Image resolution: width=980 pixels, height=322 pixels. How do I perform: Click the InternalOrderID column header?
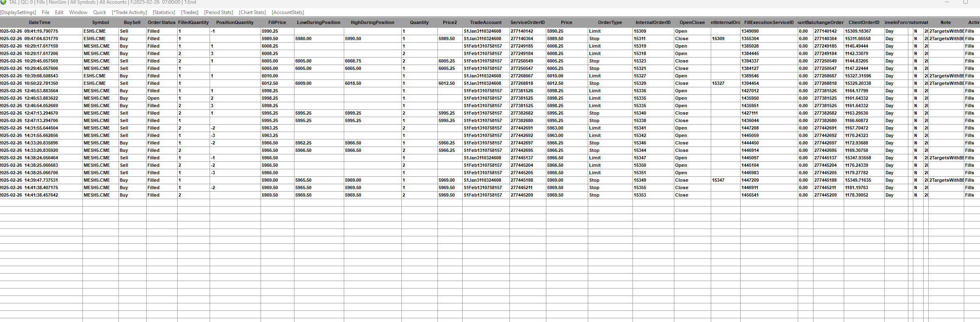(653, 22)
